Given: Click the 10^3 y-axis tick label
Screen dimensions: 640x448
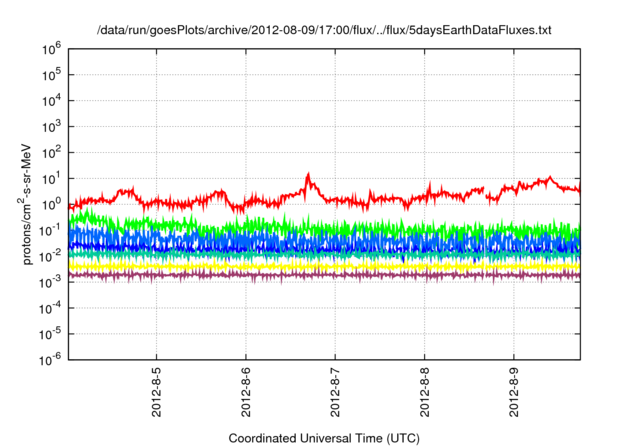Looking at the screenshot, I should (51, 126).
